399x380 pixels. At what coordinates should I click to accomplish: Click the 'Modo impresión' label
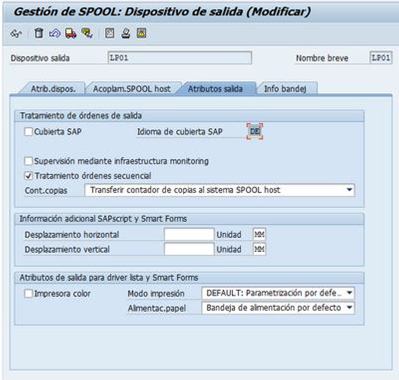pos(156,294)
